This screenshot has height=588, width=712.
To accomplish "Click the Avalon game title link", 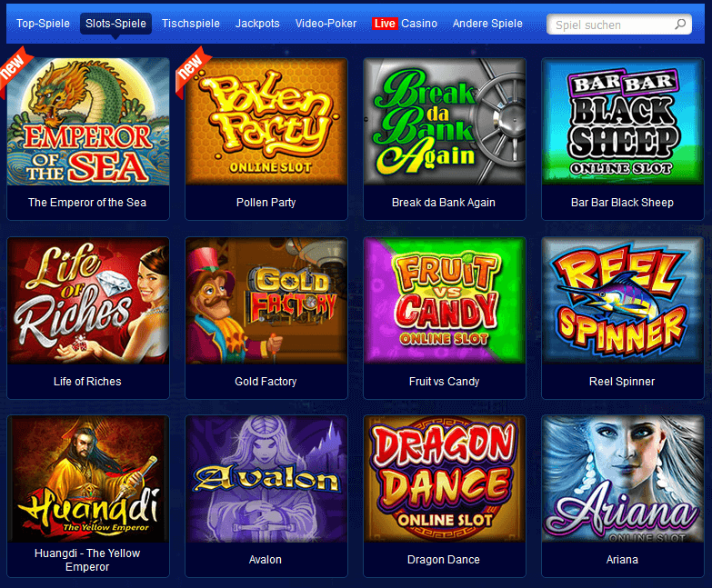I will [266, 560].
